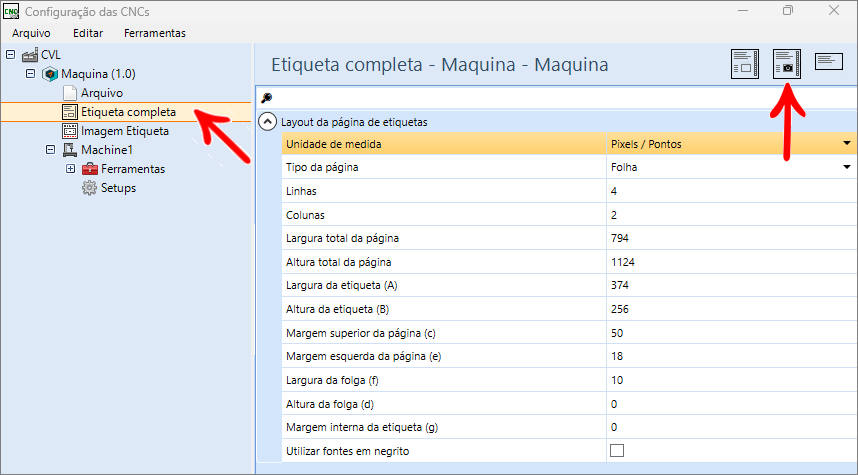Open the Arquivo menu
This screenshot has width=858, height=475.
31,33
